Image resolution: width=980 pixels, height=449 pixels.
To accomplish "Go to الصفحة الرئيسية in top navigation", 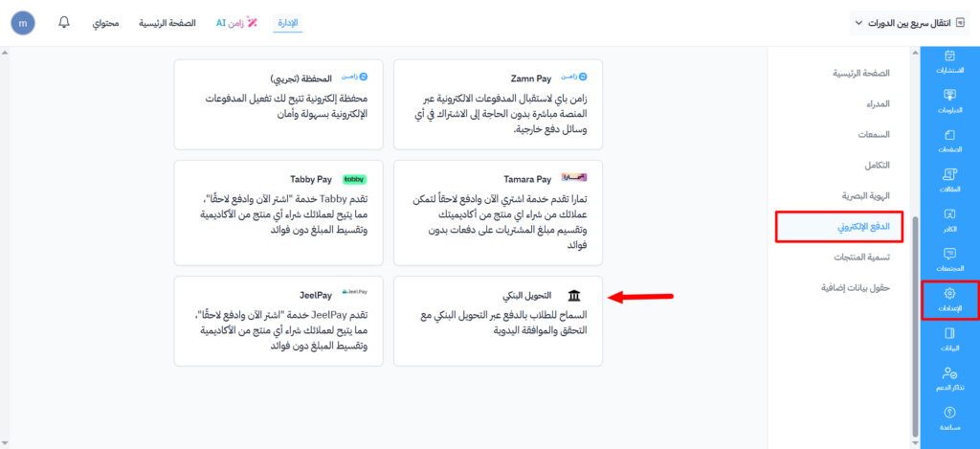I will click(168, 22).
